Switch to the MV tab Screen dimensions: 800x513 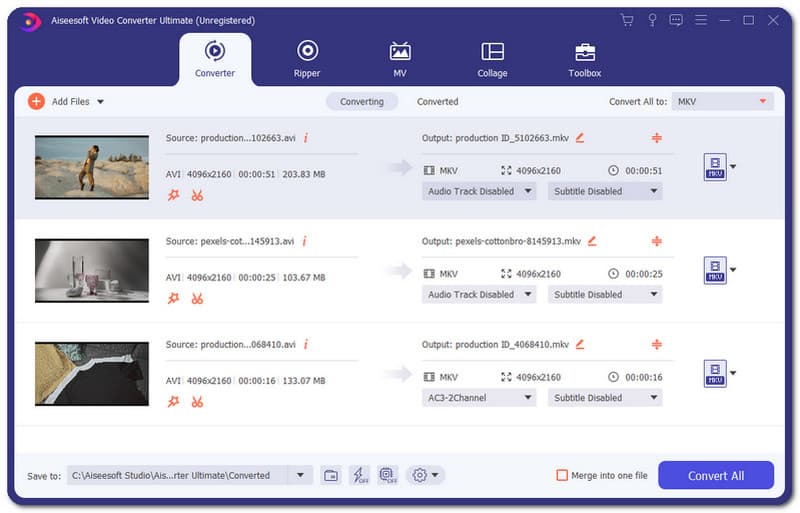[400, 59]
